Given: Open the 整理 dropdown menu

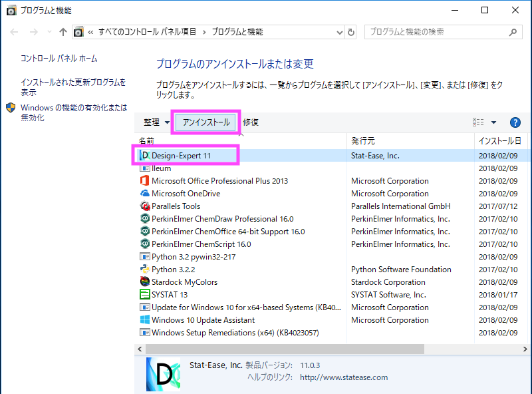Looking at the screenshot, I should pyautogui.click(x=156, y=122).
